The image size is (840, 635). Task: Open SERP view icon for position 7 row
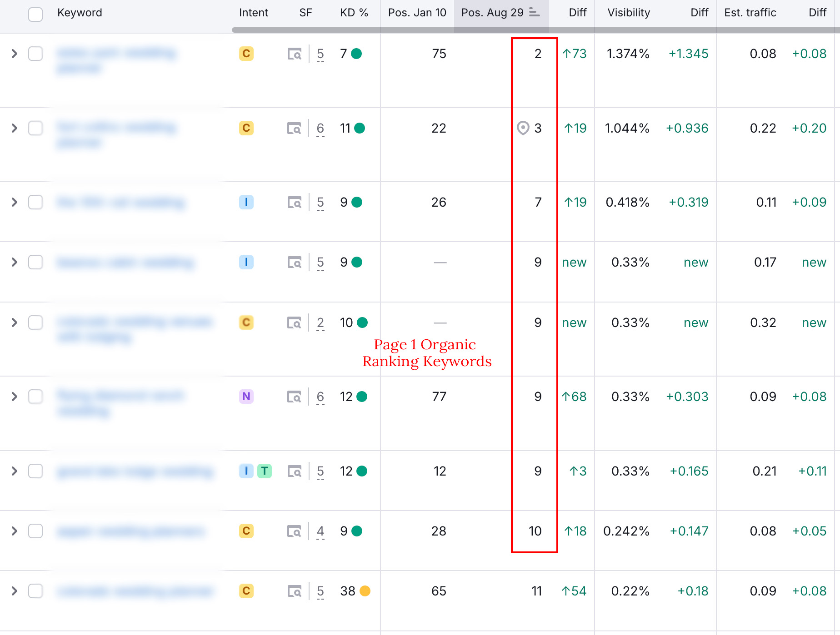[295, 202]
